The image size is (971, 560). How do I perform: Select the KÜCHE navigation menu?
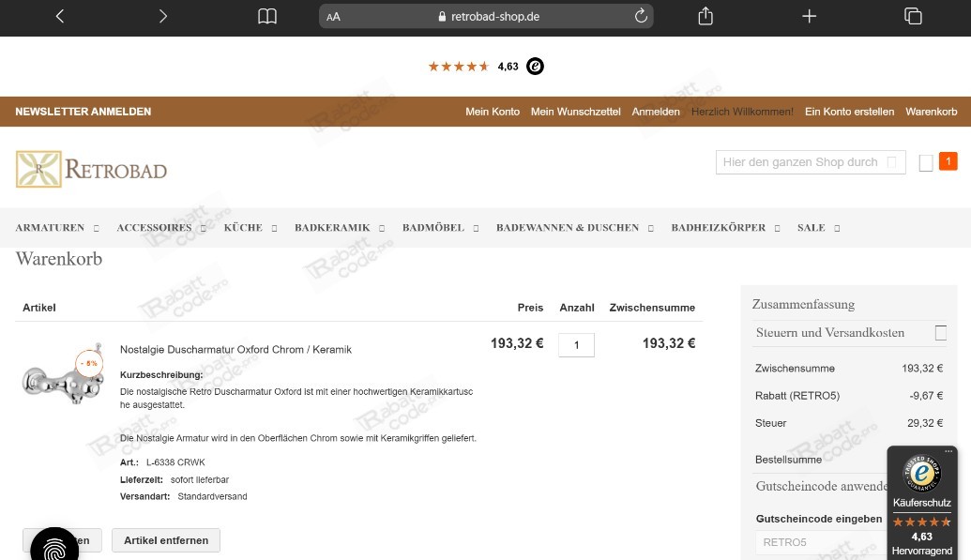(x=243, y=227)
